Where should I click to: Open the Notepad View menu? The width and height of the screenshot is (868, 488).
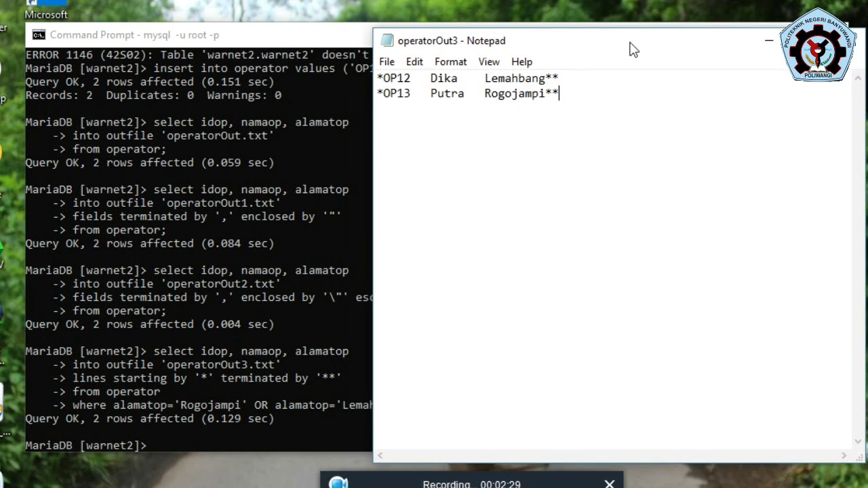488,62
